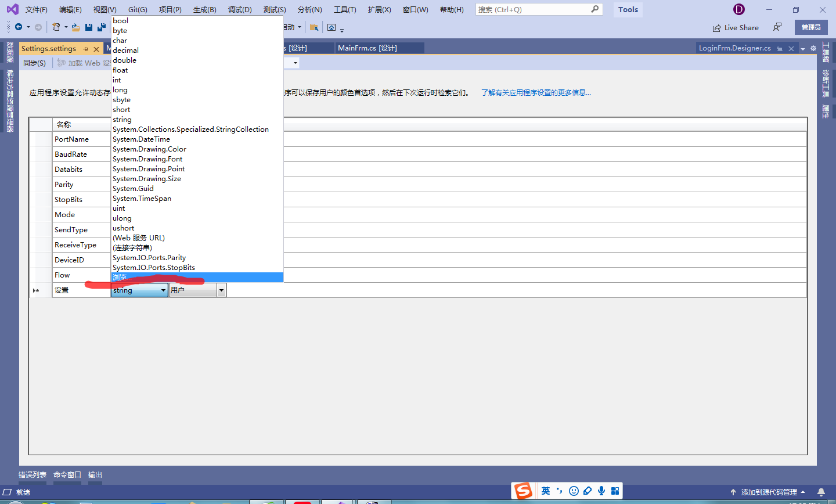This screenshot has height=504, width=836.
Task: Open the 编辑(E) menu
Action: click(x=70, y=10)
